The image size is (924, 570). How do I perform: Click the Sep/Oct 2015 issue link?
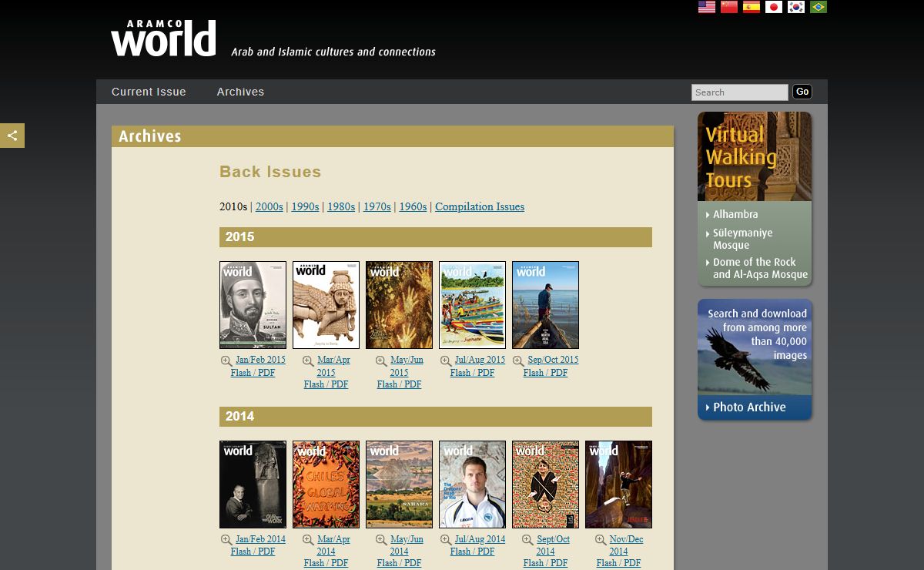coord(553,360)
